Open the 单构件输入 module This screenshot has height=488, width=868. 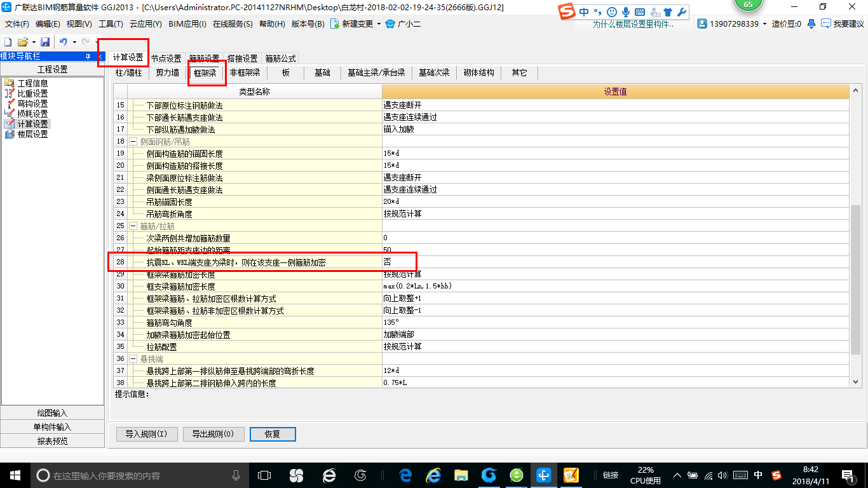(x=52, y=427)
